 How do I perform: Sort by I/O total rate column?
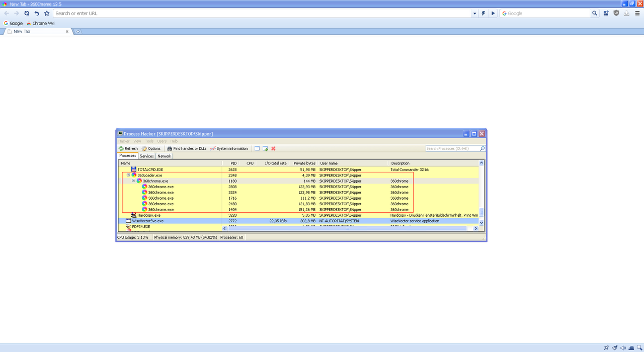point(271,163)
